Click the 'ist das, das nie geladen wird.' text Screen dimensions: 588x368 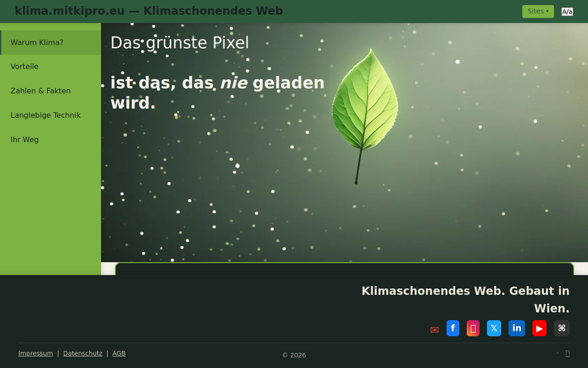point(218,93)
